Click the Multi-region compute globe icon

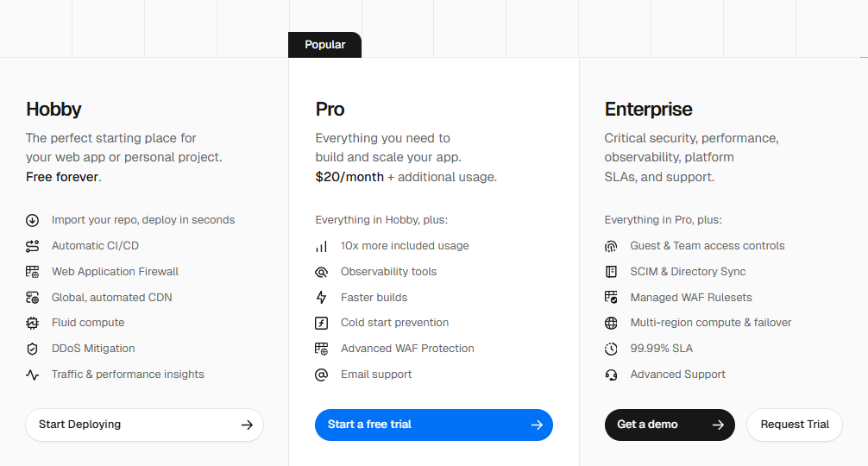(x=612, y=323)
